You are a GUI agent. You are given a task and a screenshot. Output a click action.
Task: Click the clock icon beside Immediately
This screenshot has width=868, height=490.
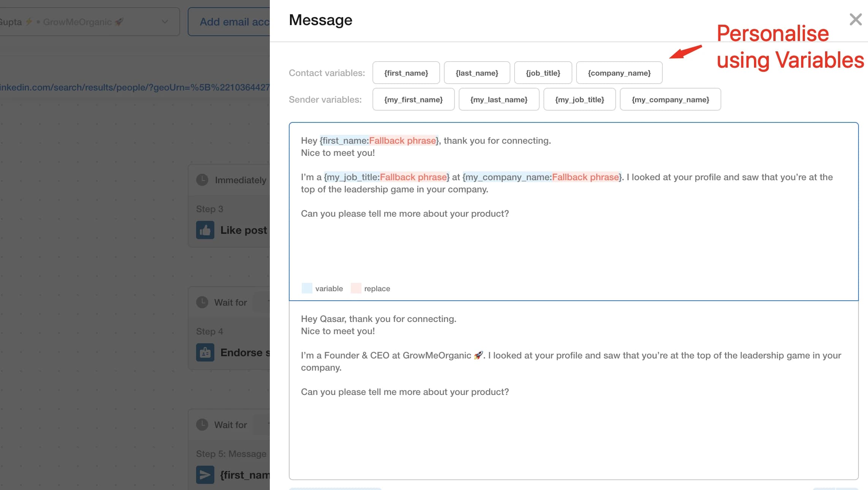(x=203, y=180)
